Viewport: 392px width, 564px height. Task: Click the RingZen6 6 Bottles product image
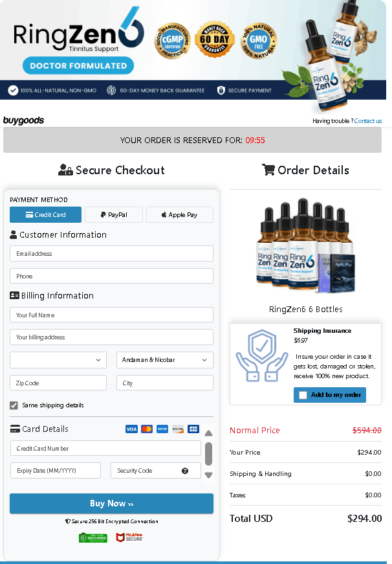(x=306, y=245)
